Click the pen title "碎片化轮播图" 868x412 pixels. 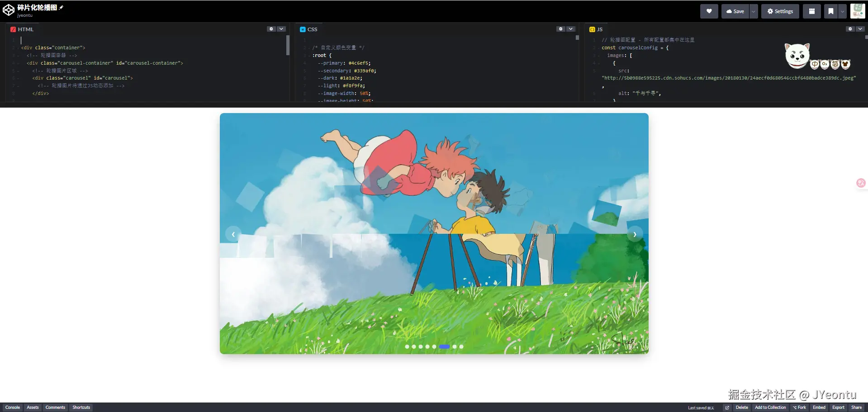[x=37, y=7]
